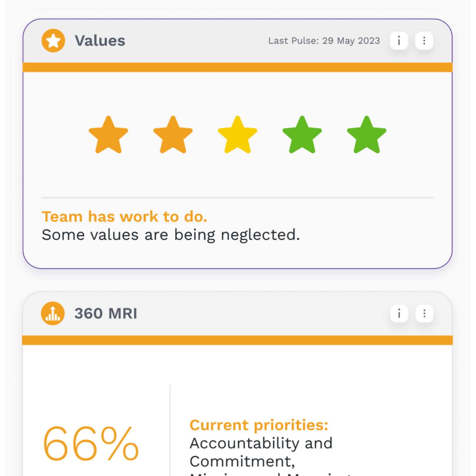This screenshot has height=476, width=476.
Task: Click the 'Current priorities:' heading
Action: tap(259, 425)
